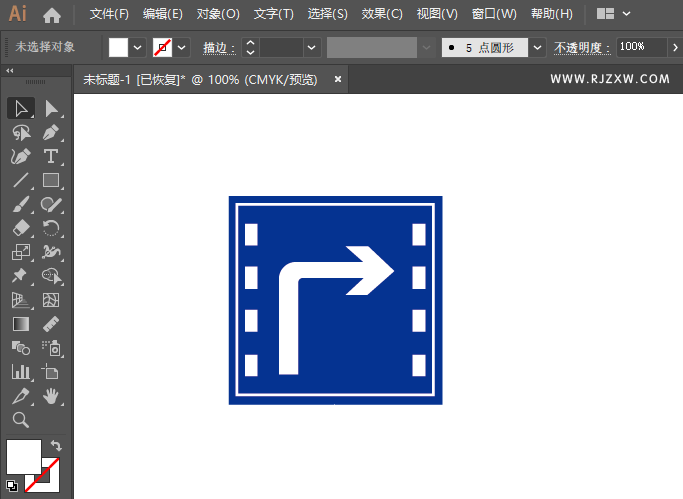Click the Line Segment tool
This screenshot has width=683, height=499.
20,181
